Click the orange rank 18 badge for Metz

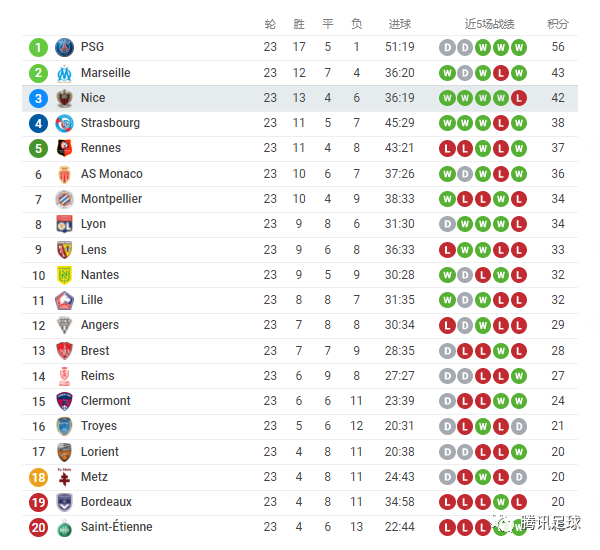point(38,478)
